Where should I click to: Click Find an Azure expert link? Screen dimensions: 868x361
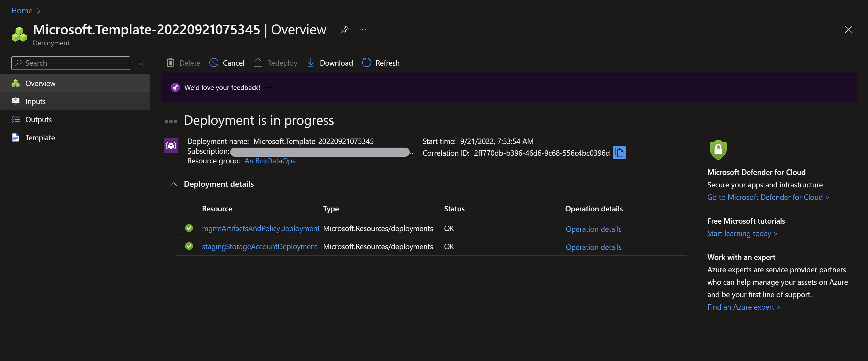[743, 307]
